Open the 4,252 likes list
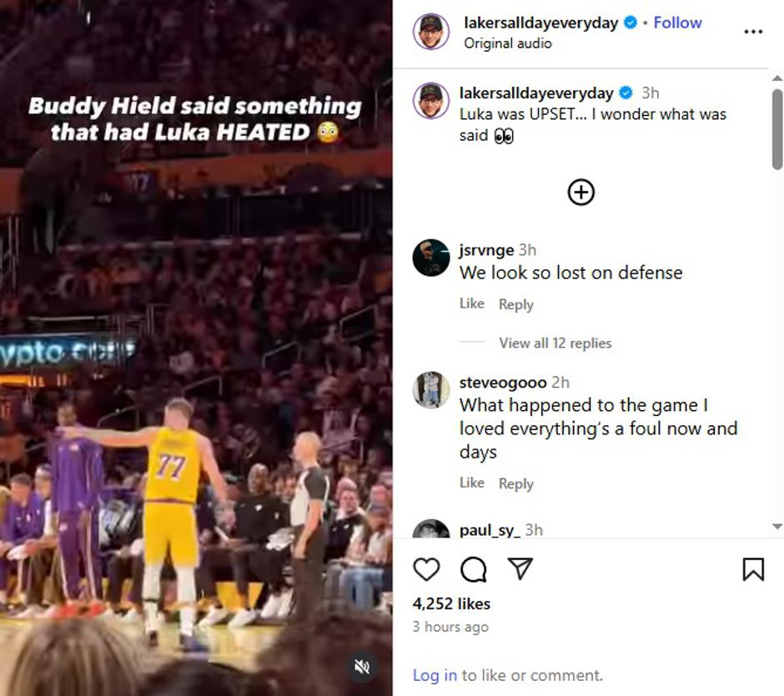Image resolution: width=784 pixels, height=696 pixels. (451, 603)
